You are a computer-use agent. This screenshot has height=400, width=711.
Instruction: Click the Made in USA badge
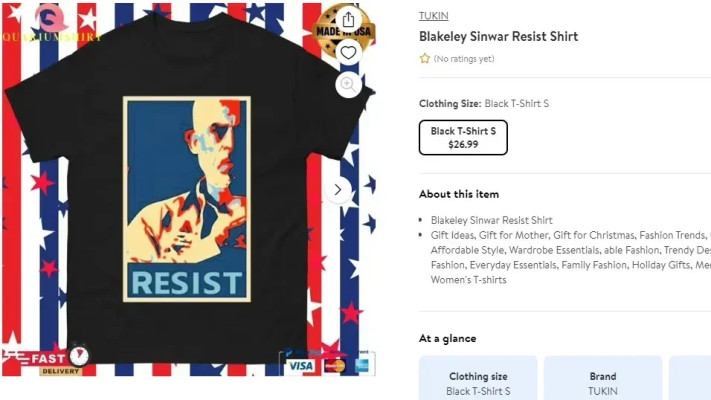344,32
